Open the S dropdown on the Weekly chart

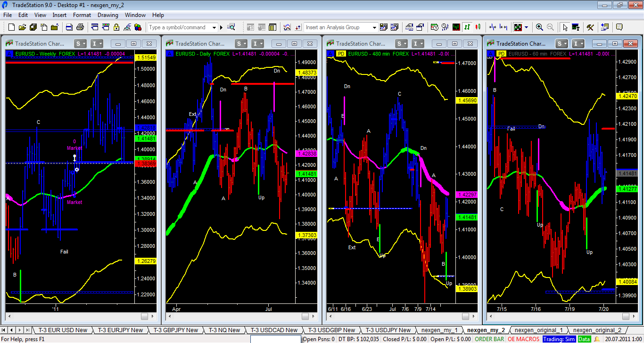(x=80, y=44)
